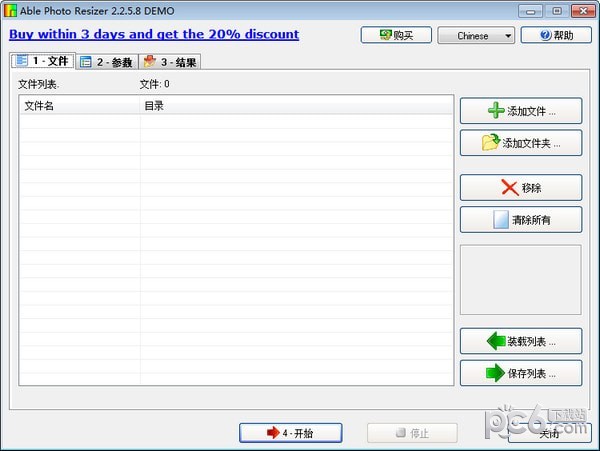600x451 pixels.
Task: Click the 添加文件 (Add files) button
Action: coord(521,111)
